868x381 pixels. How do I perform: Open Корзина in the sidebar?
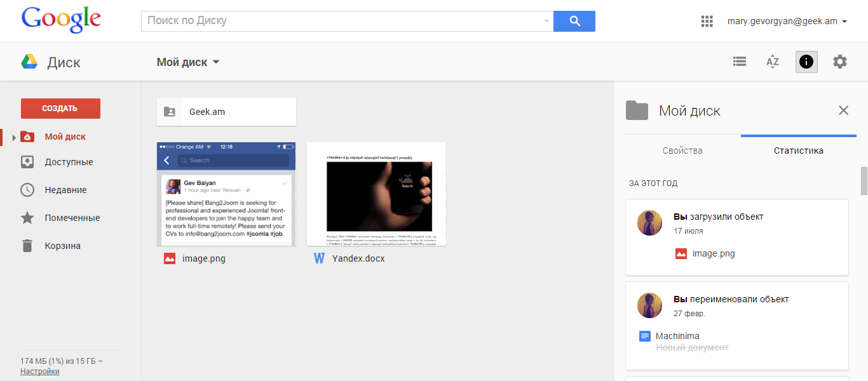62,246
